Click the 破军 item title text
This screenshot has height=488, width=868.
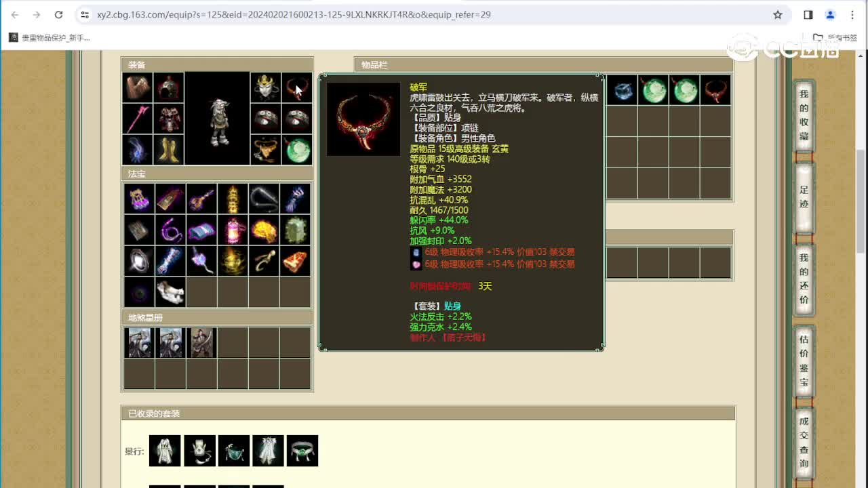(x=418, y=87)
